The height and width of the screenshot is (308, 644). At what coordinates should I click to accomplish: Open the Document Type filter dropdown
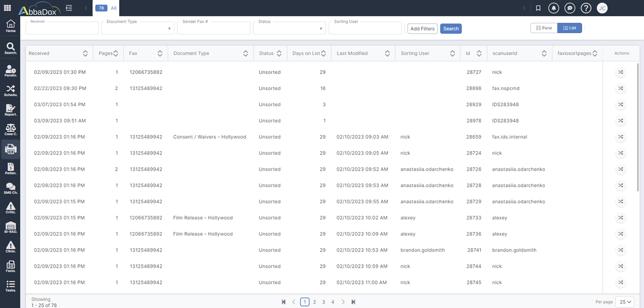pos(169,28)
